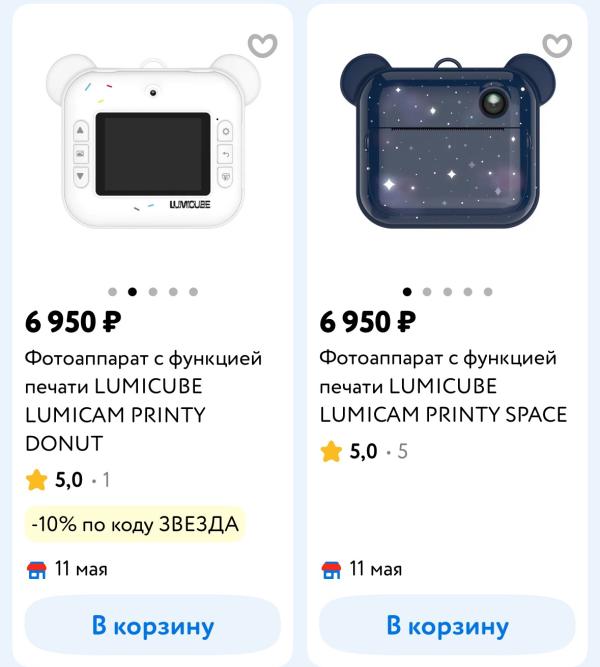Open LUMICAM PRINTY DONUT product title link
The height and width of the screenshot is (667, 600).
coord(140,400)
